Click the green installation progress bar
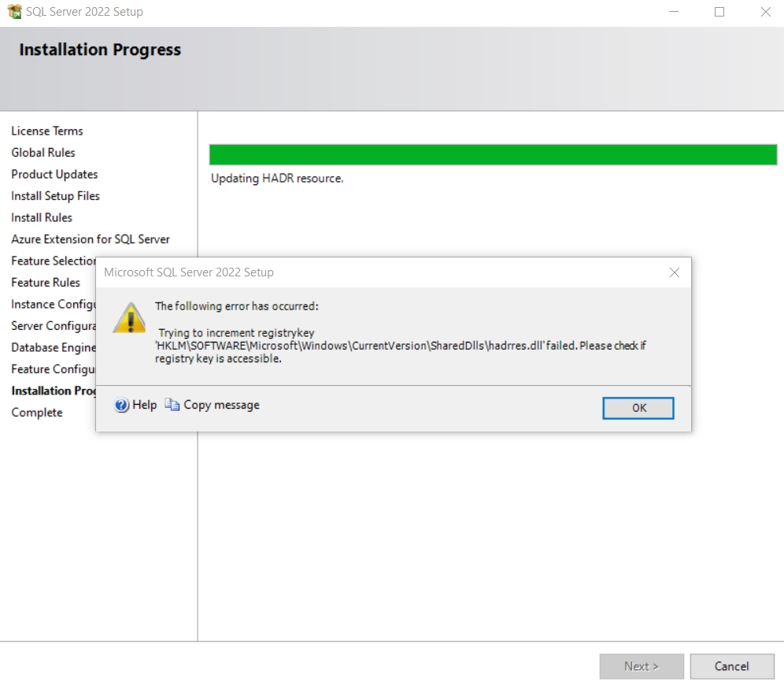 coord(493,154)
